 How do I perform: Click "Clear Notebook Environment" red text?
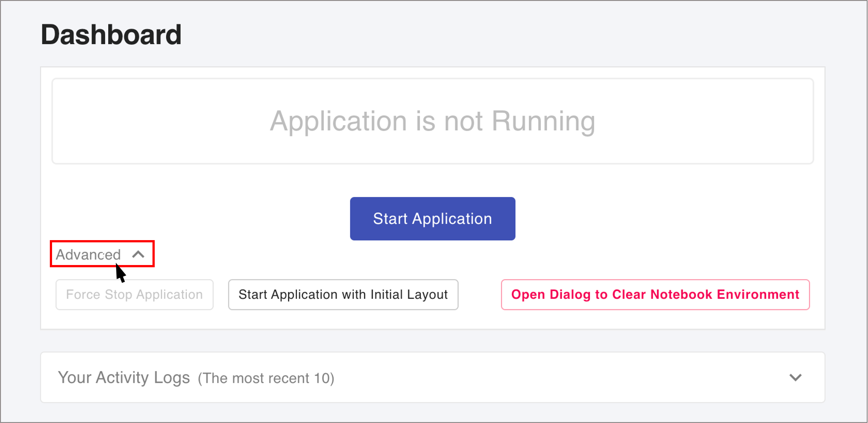point(705,295)
